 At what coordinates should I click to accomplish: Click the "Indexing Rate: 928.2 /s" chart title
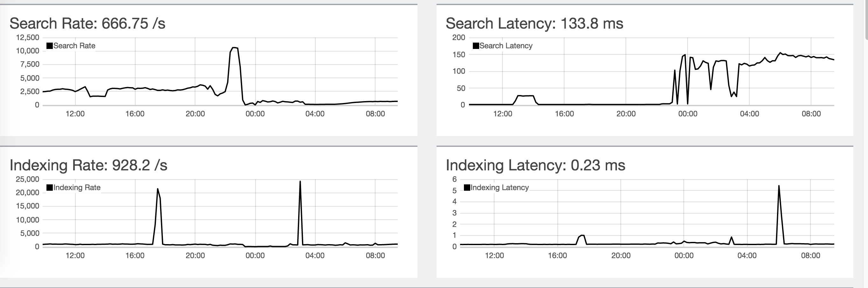(x=89, y=165)
